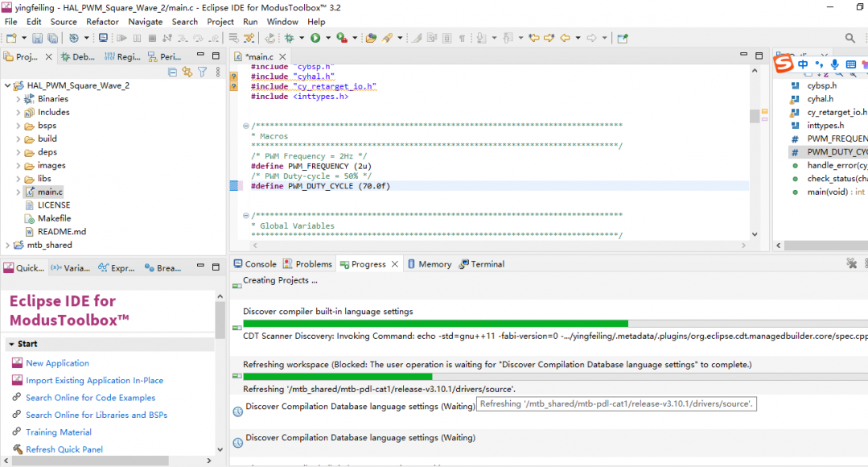Toggle Link with Editor in Project Explorer
The width and height of the screenshot is (868, 467).
click(187, 72)
